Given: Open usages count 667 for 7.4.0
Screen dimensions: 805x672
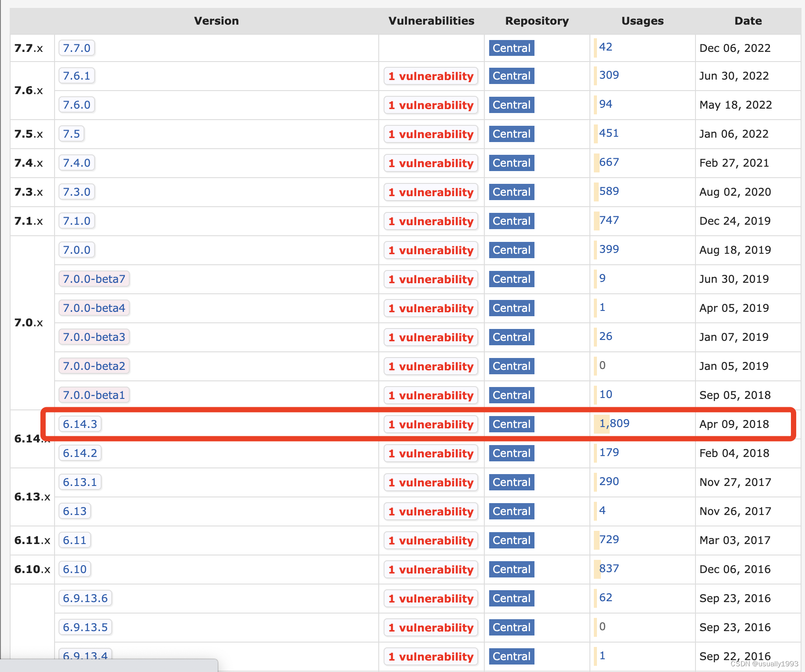Looking at the screenshot, I should [609, 162].
